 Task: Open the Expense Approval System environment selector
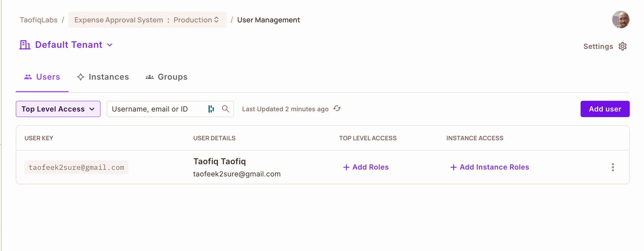(147, 20)
